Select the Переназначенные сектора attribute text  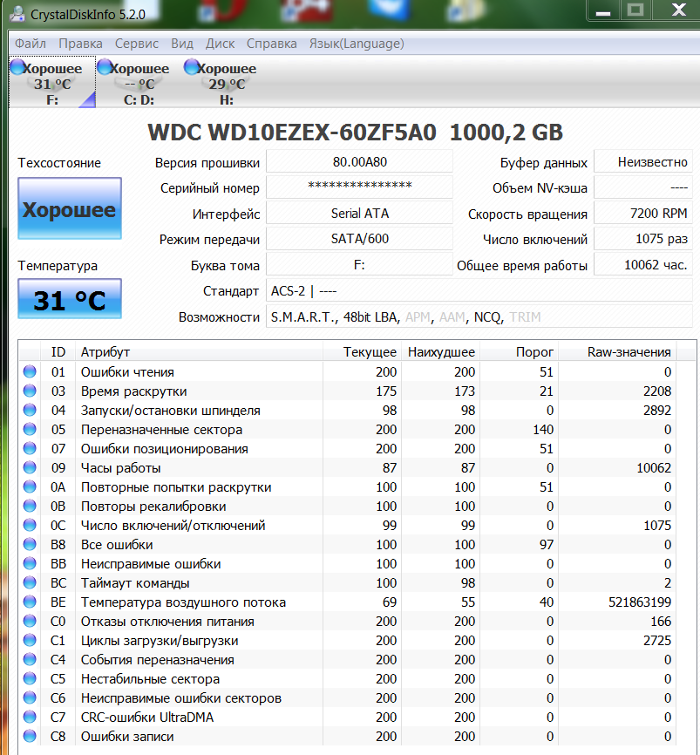162,430
